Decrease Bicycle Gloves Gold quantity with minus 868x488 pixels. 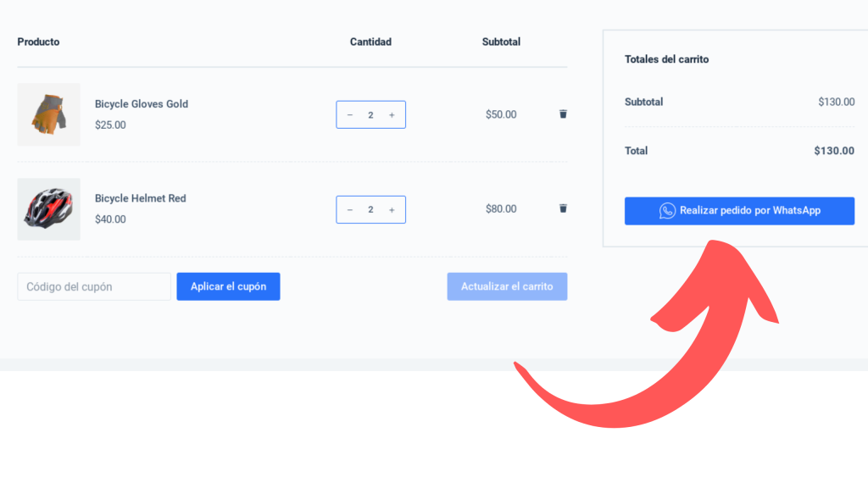[x=350, y=115]
